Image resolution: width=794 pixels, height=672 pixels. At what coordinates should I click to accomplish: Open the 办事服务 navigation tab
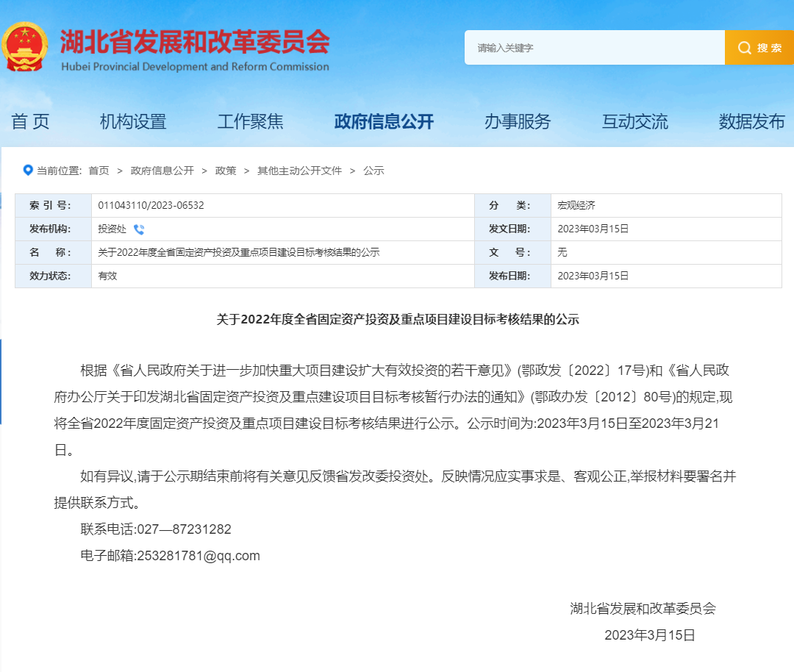click(517, 121)
